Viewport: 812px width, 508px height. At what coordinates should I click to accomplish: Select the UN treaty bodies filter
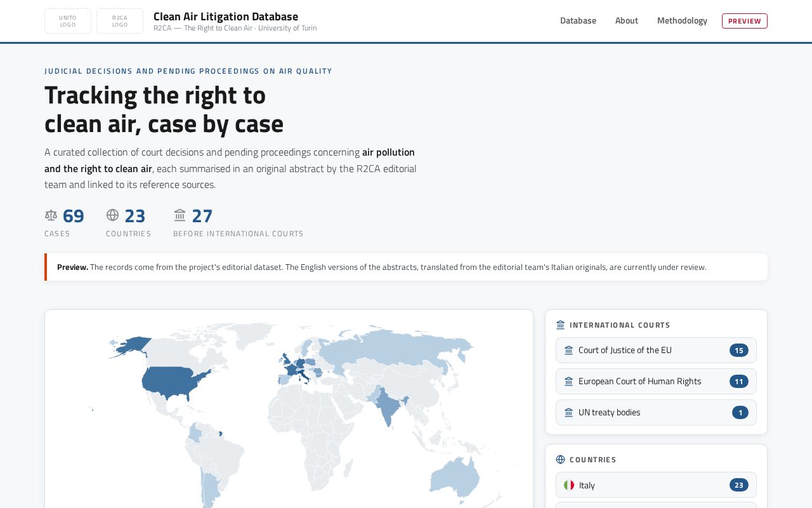(x=656, y=413)
